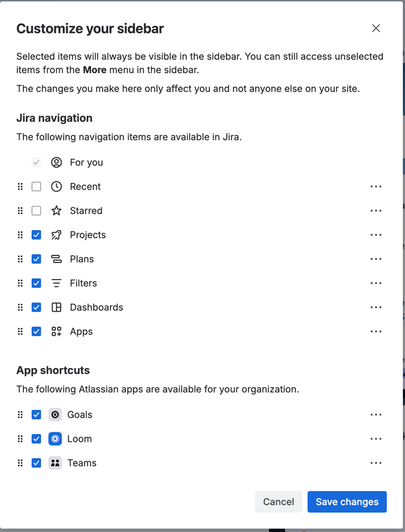Click the Projects label text
Image resolution: width=405 pixels, height=532 pixels.
pyautogui.click(x=88, y=235)
